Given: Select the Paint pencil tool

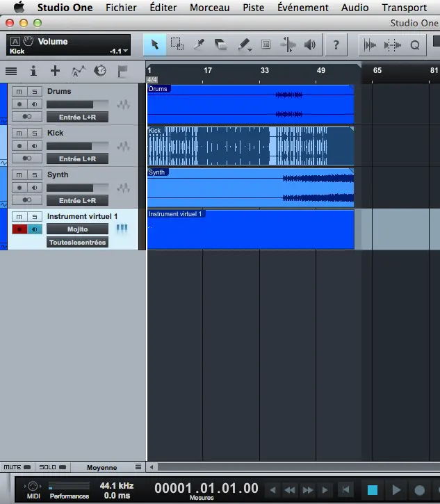Looking at the screenshot, I should 243,44.
